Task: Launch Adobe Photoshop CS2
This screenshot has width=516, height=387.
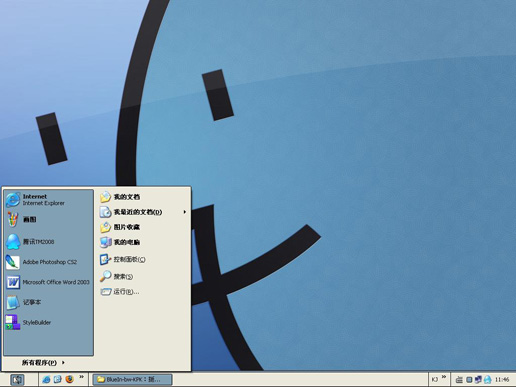Action: tap(49, 262)
